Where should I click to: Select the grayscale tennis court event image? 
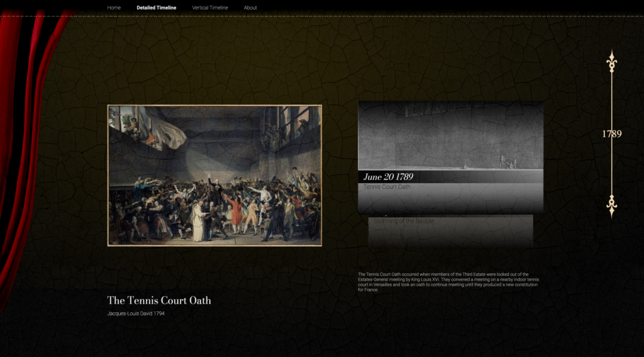point(450,135)
